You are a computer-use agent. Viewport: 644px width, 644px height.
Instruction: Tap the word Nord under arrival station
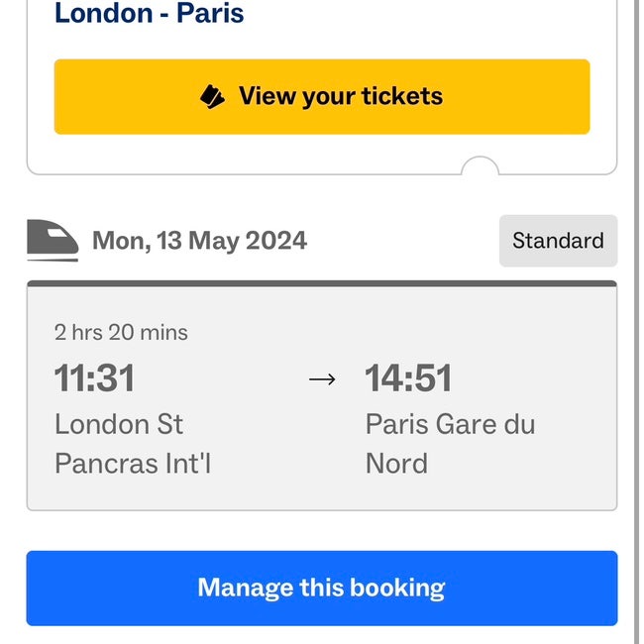point(396,464)
